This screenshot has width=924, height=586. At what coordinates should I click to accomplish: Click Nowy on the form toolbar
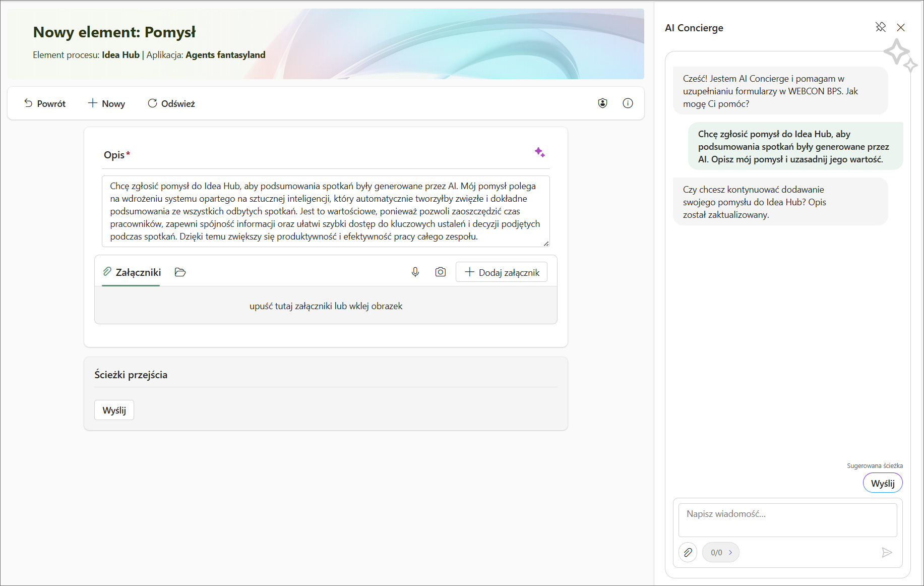coord(106,103)
